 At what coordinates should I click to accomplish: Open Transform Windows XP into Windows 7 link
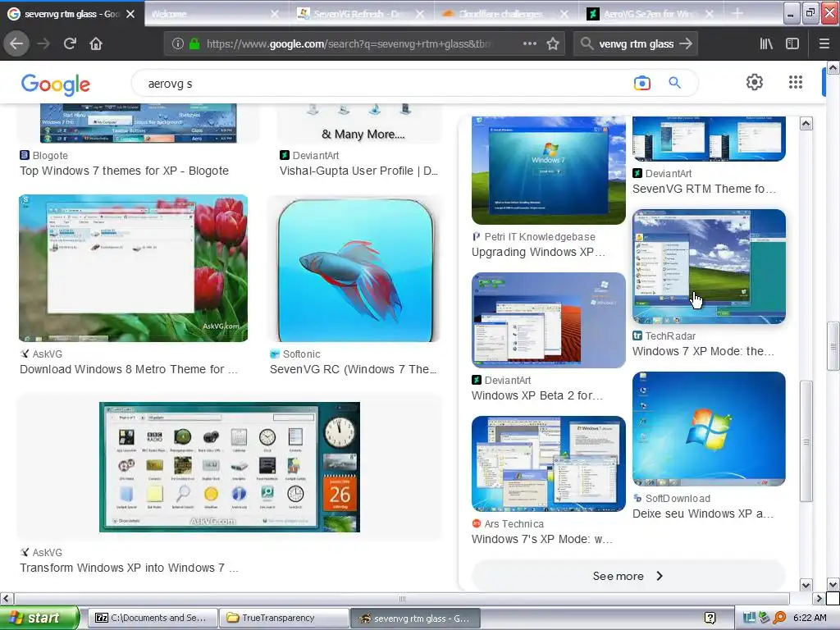pos(129,568)
